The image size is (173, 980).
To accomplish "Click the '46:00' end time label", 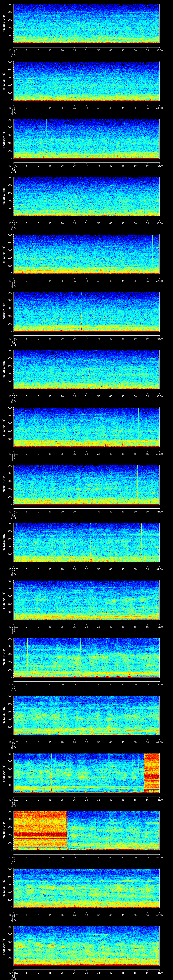I will pyautogui.click(x=160, y=972).
